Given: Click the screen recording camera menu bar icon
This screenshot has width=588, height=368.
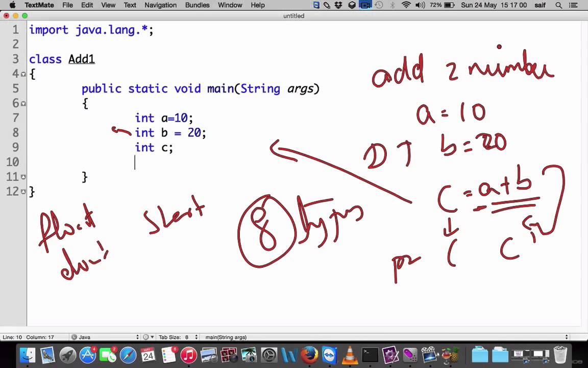Looking at the screenshot, I should [x=365, y=5].
